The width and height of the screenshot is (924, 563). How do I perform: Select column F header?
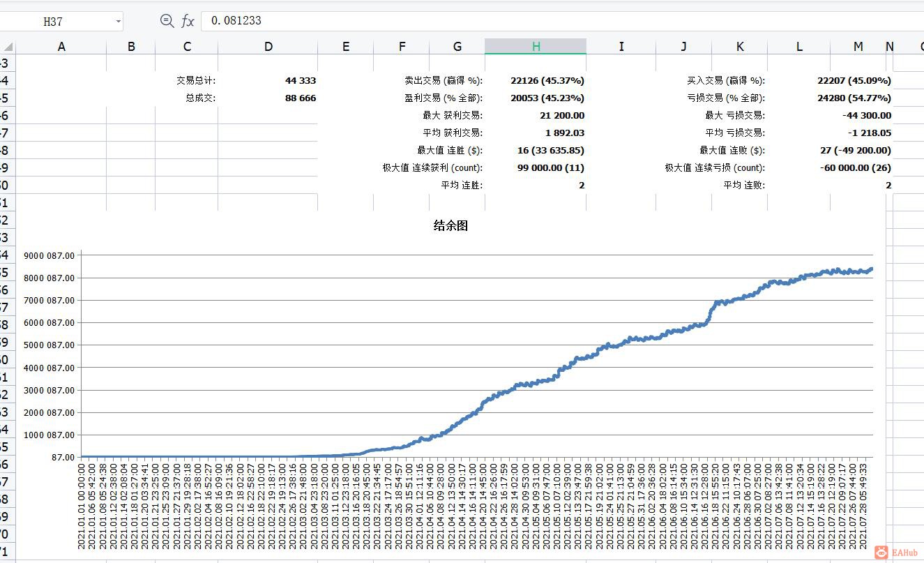pyautogui.click(x=402, y=47)
